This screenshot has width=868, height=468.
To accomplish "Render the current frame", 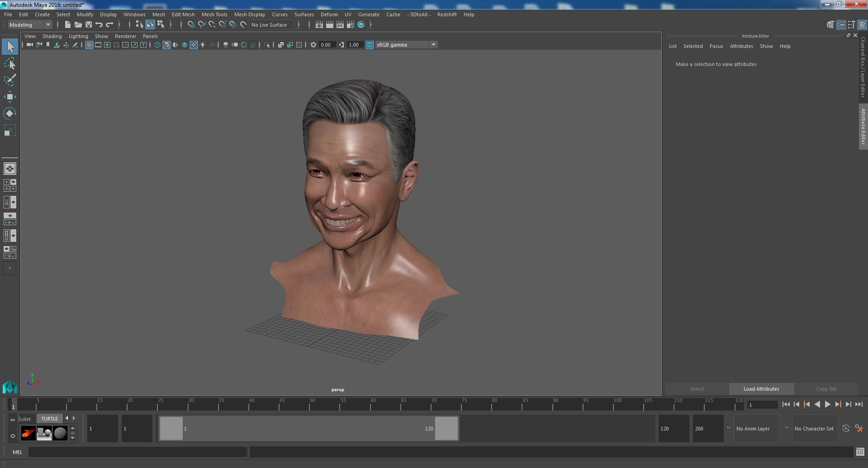I will pos(330,25).
